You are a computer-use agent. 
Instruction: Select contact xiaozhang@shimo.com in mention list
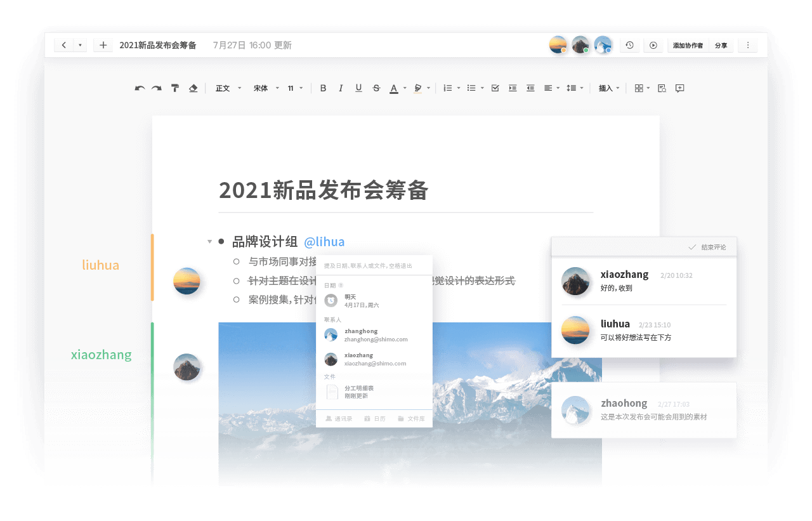tap(374, 359)
